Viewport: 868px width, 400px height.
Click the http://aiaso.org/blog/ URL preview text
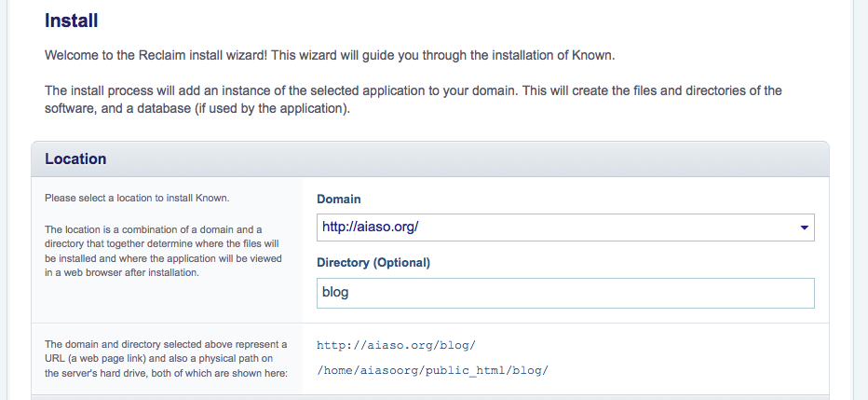pos(397,345)
